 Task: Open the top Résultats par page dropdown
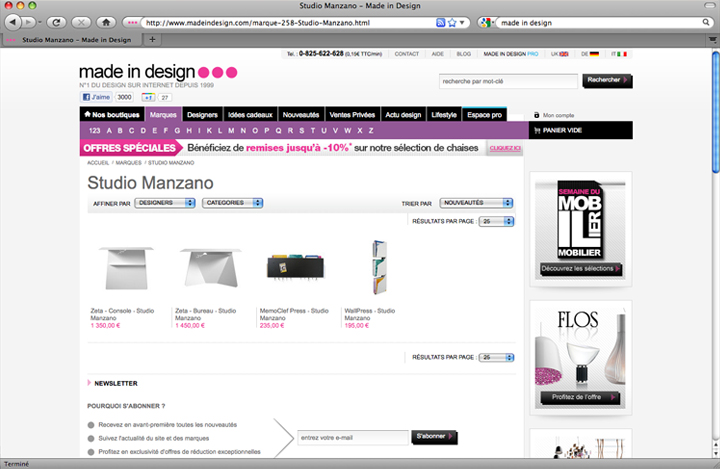[496, 221]
